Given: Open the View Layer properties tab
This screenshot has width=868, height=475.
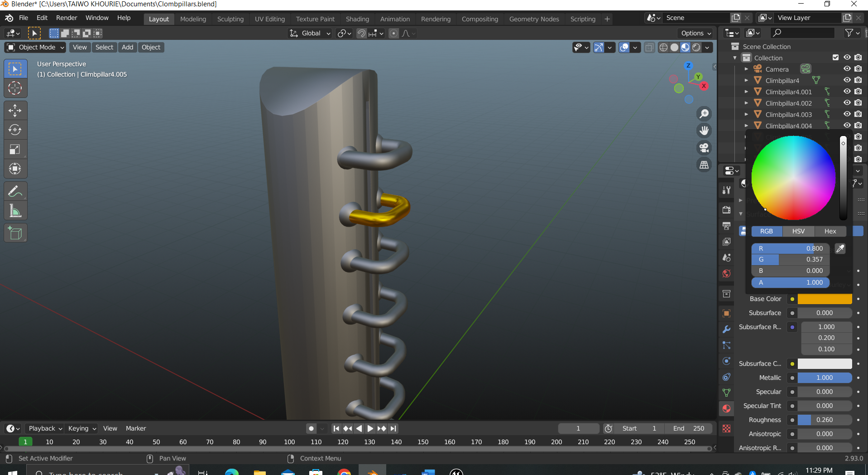Looking at the screenshot, I should pos(727,242).
